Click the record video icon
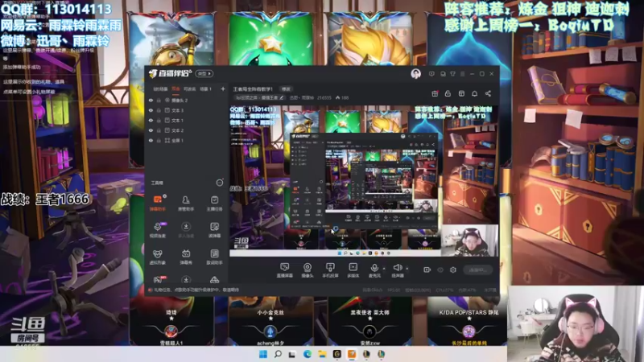Viewport: 644px width, 362px height. [427, 269]
